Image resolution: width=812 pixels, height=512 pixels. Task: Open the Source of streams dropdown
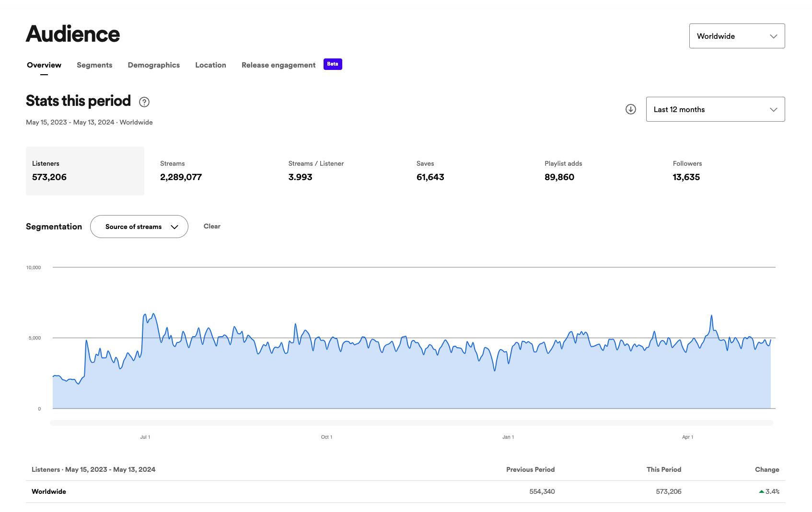point(139,227)
